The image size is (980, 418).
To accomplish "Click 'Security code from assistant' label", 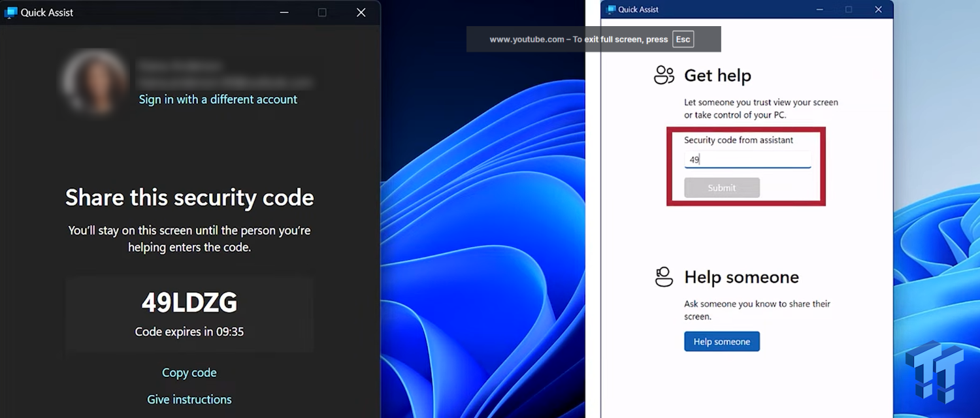I will (x=738, y=140).
